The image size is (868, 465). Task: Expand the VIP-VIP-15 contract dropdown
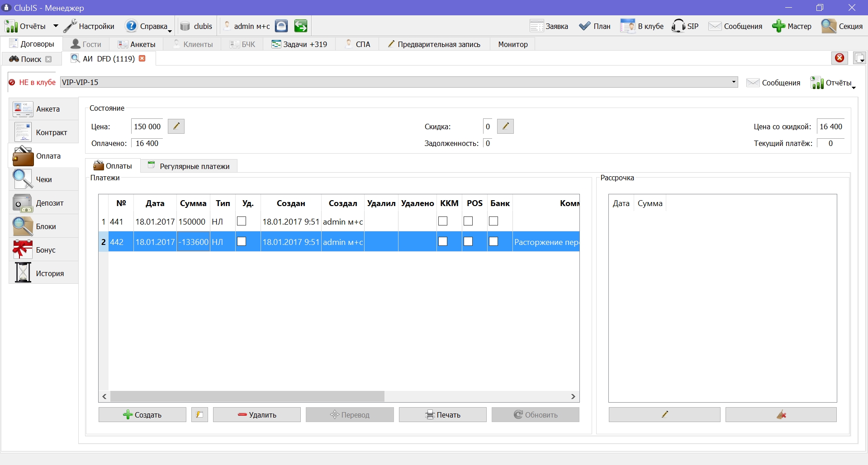tap(734, 82)
